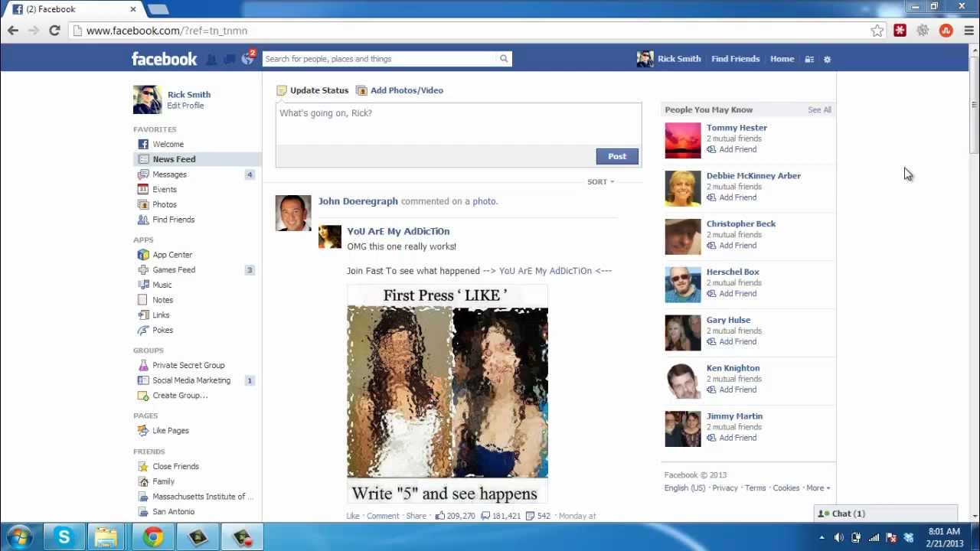This screenshot has height=551, width=980.
Task: Open Chrome menu hamburger icon
Action: point(969,31)
